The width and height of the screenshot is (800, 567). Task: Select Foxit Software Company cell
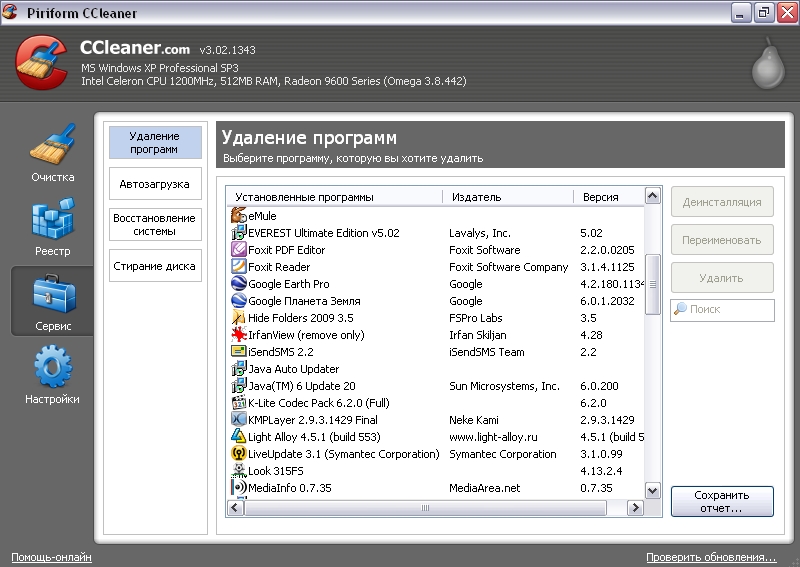tap(508, 267)
